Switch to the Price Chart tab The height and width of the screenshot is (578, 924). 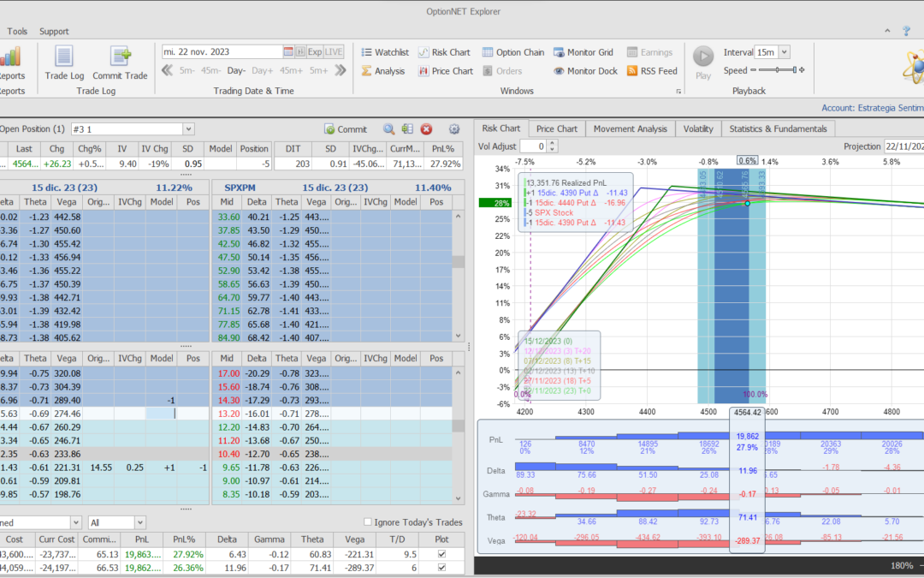point(556,128)
